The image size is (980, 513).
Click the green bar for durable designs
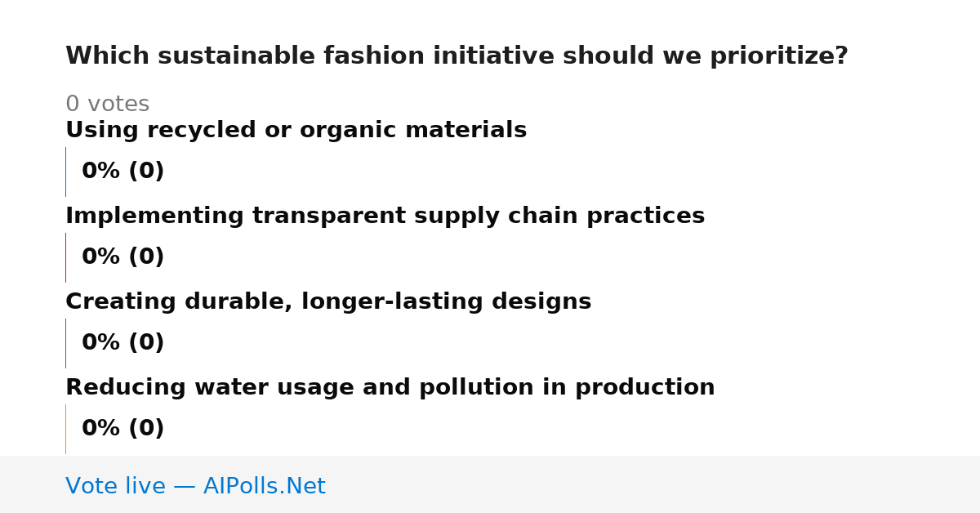pos(65,343)
